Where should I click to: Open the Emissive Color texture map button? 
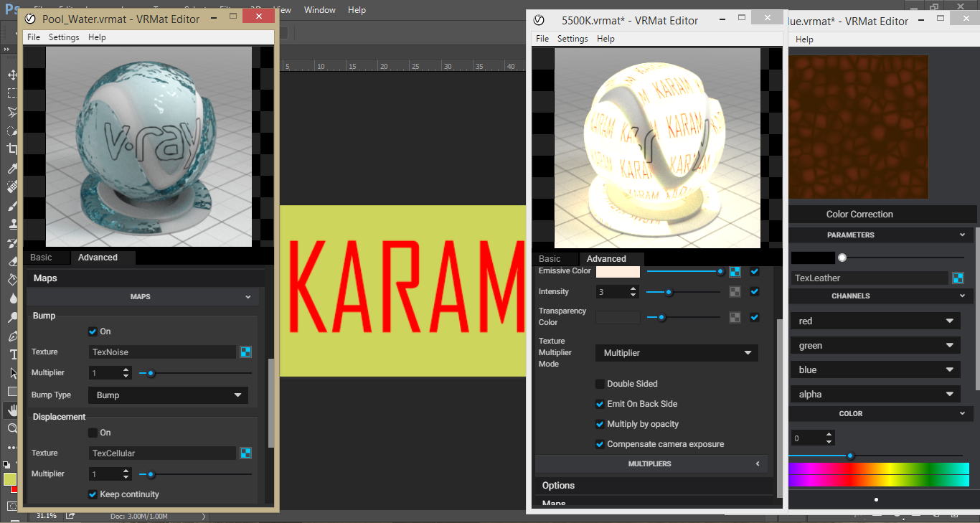pyautogui.click(x=735, y=271)
